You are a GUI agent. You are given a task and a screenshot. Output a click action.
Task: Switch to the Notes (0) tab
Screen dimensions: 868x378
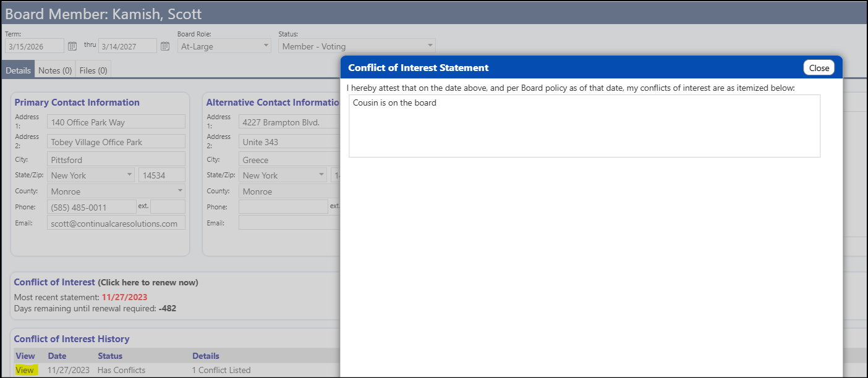tap(55, 70)
